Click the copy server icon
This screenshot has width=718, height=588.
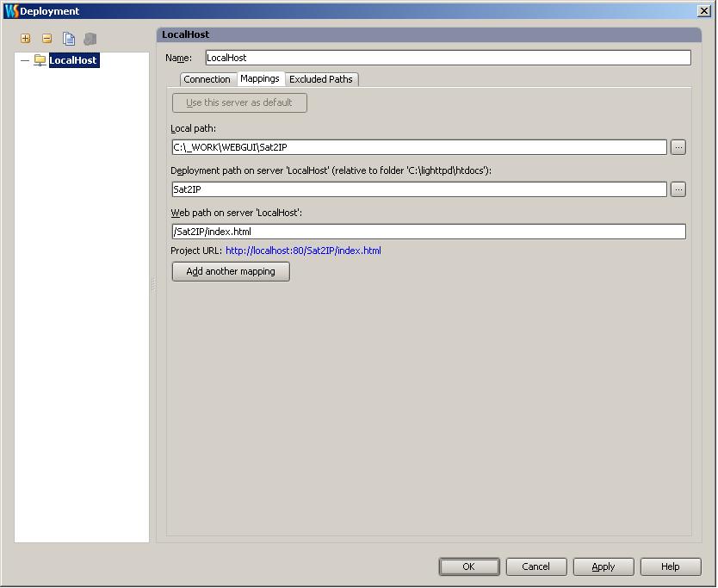coord(69,39)
